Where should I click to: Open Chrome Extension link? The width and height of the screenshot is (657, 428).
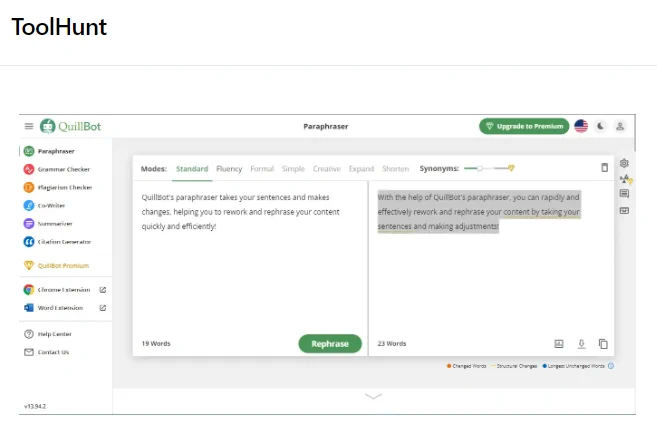pos(57,290)
